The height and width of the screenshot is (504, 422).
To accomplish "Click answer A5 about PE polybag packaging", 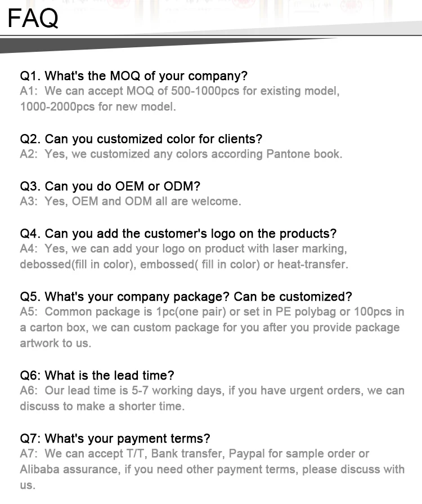I will pos(212,311).
